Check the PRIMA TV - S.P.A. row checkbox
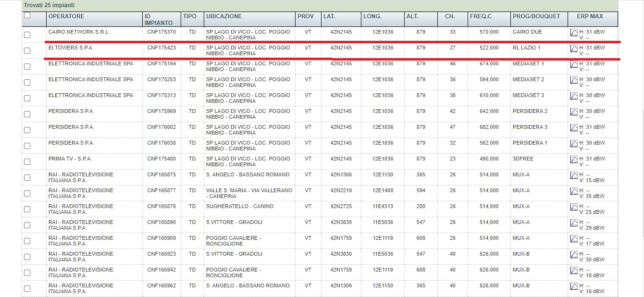The image size is (644, 297). [x=27, y=161]
